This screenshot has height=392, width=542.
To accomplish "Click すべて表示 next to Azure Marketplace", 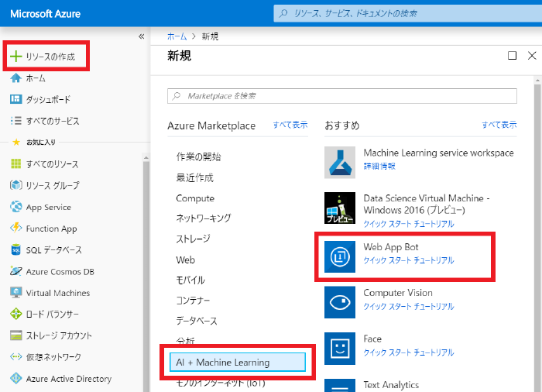I will point(290,125).
